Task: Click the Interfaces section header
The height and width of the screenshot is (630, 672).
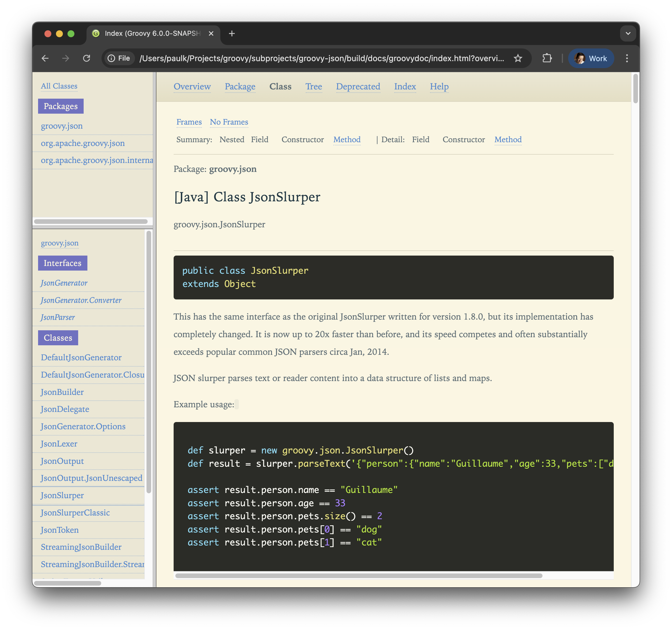Action: pos(63,263)
